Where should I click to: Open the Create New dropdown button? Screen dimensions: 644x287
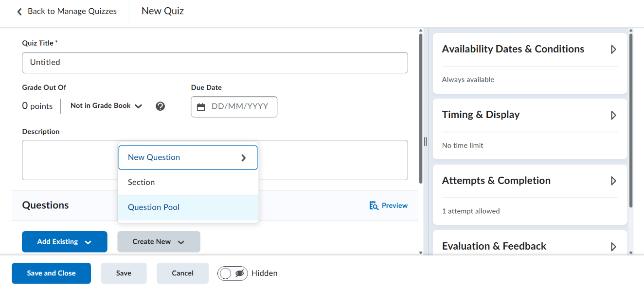pyautogui.click(x=159, y=242)
